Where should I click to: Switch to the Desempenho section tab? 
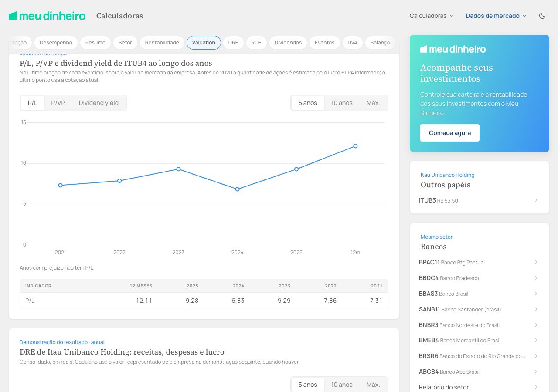(56, 43)
